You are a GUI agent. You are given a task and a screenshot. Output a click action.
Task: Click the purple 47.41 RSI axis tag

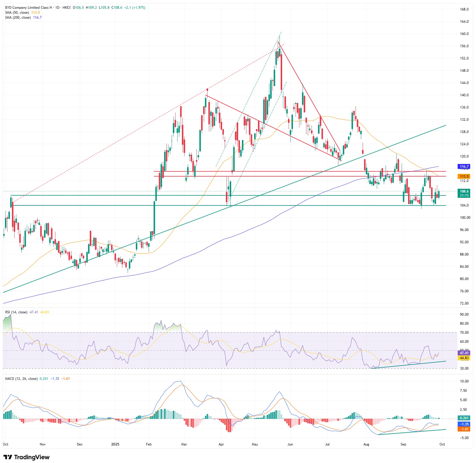(464, 353)
